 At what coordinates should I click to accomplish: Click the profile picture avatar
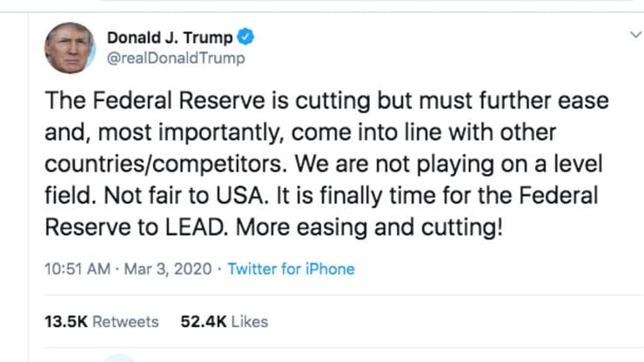70,49
